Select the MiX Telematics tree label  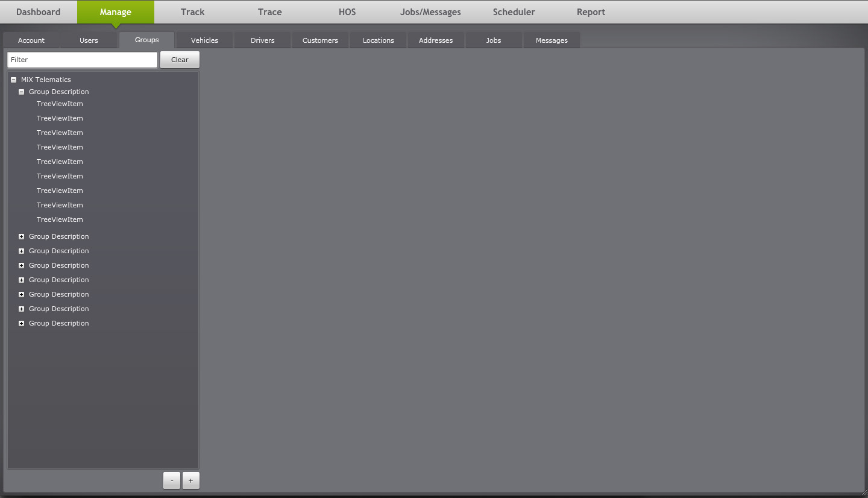coord(46,80)
